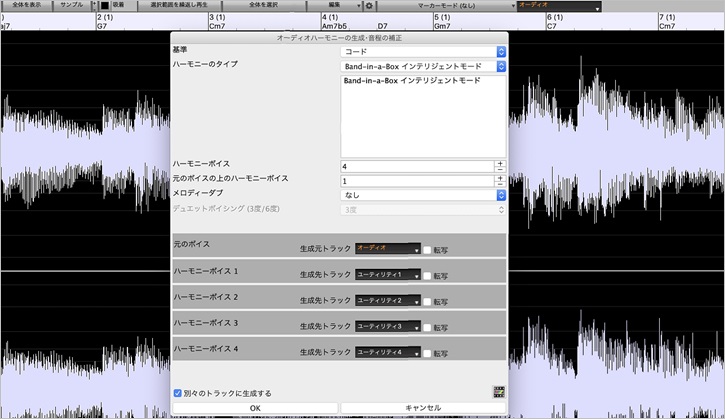
Task: Increase ハーモニーボイス count with plus stepper
Action: pos(500,164)
